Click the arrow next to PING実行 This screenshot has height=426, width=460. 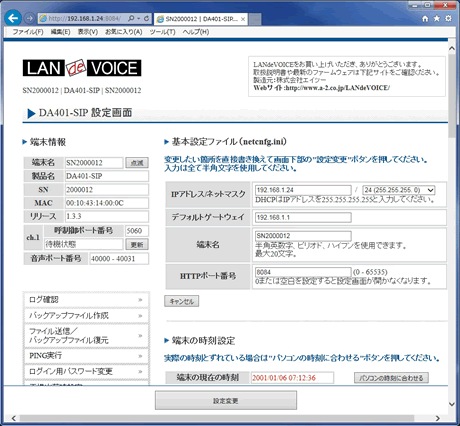pyautogui.click(x=140, y=356)
